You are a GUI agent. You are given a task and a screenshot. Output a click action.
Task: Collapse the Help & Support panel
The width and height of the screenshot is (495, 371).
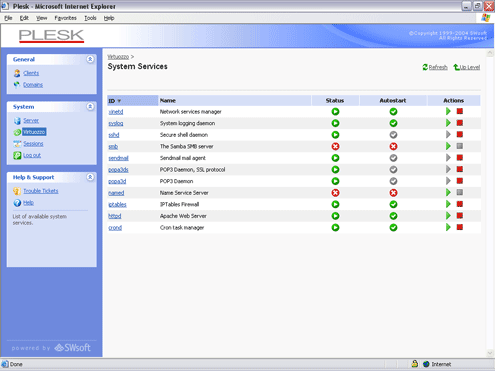(90, 177)
